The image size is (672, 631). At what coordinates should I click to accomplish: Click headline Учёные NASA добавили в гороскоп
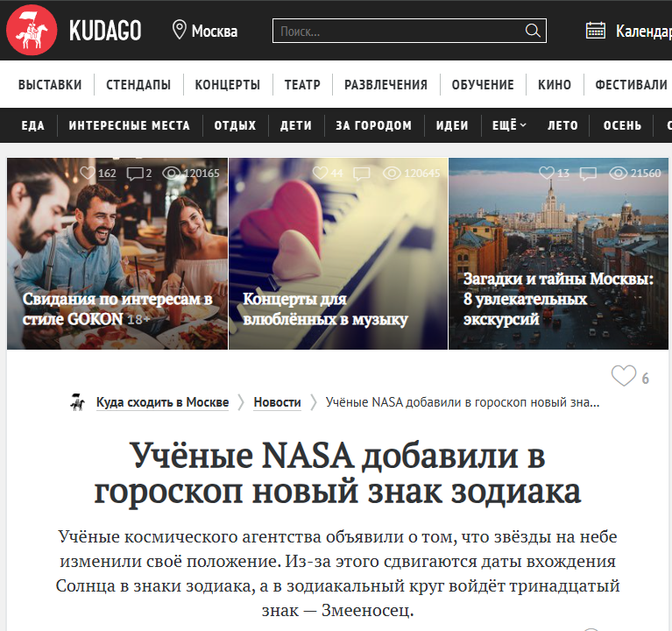tap(337, 473)
